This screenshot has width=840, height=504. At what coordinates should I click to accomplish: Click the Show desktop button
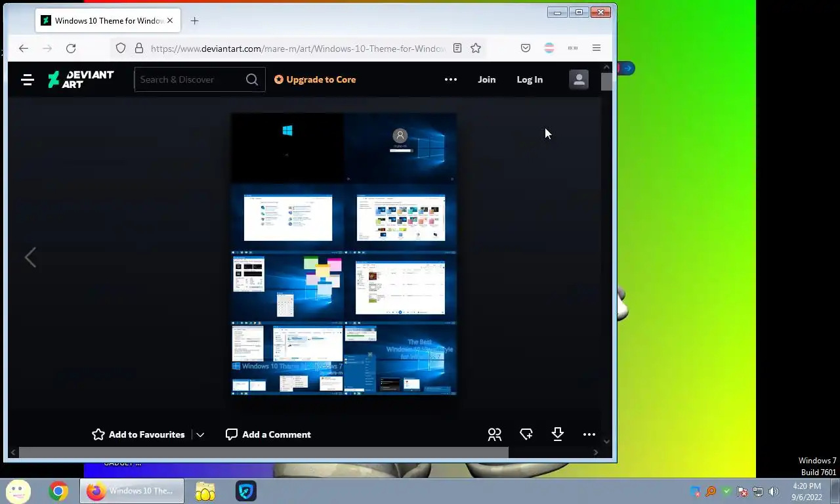click(x=835, y=492)
